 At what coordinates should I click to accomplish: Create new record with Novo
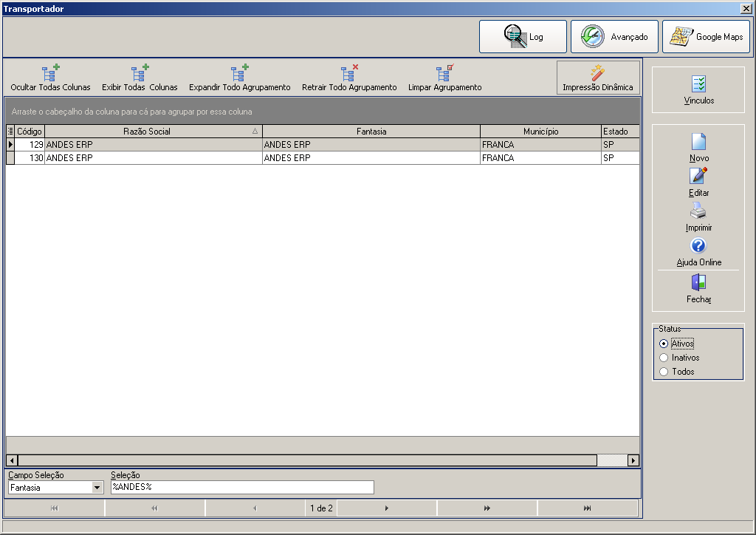[698, 148]
